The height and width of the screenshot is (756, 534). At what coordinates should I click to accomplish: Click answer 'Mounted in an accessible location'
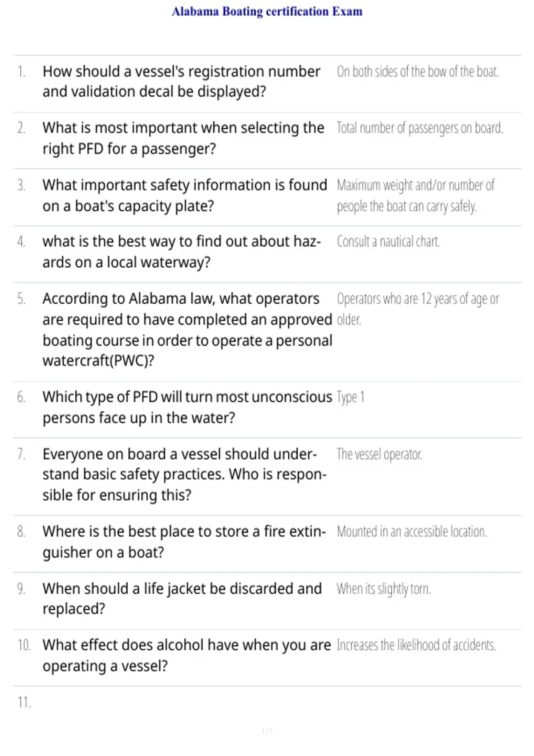(412, 531)
